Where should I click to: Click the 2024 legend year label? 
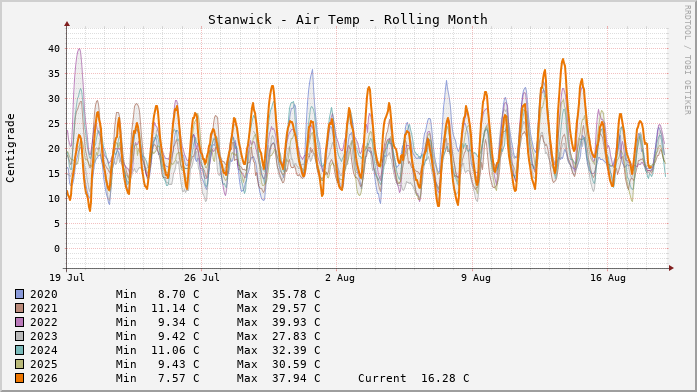tap(44, 350)
